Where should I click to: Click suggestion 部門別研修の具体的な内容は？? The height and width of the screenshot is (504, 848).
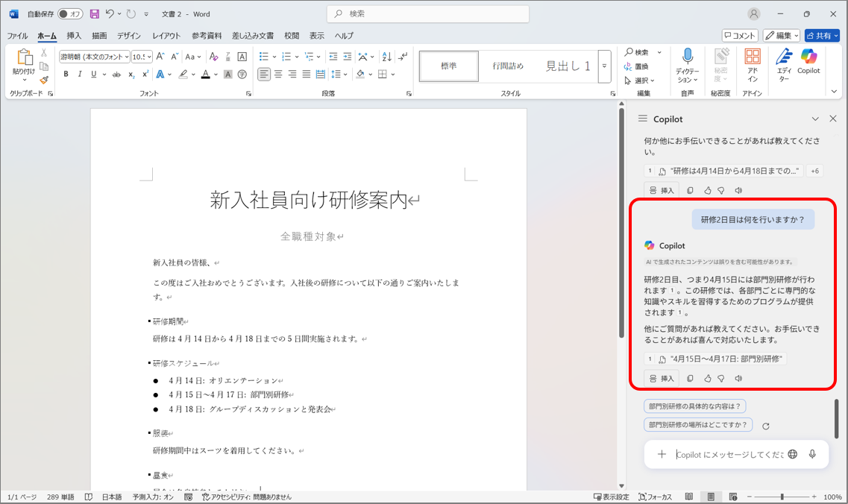pyautogui.click(x=694, y=406)
